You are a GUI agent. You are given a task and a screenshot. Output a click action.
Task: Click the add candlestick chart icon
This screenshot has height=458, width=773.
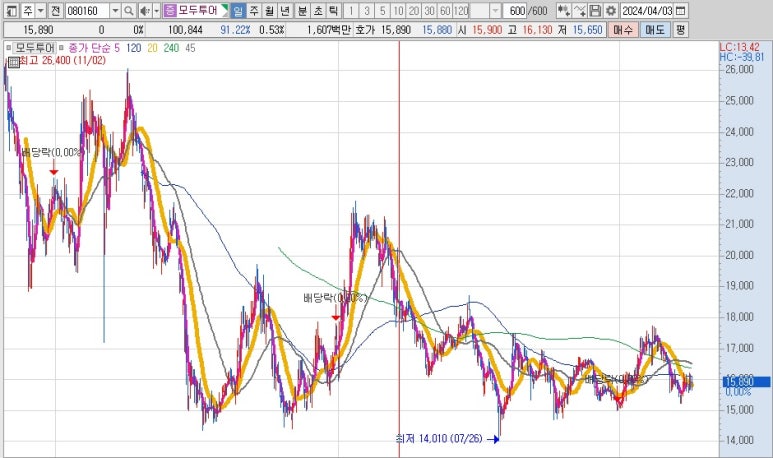pos(563,10)
